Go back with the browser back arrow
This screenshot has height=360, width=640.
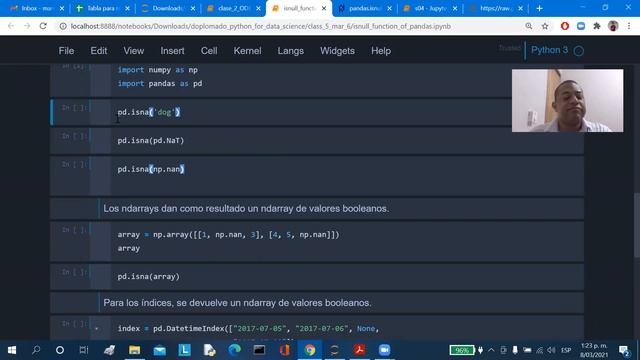coord(11,26)
